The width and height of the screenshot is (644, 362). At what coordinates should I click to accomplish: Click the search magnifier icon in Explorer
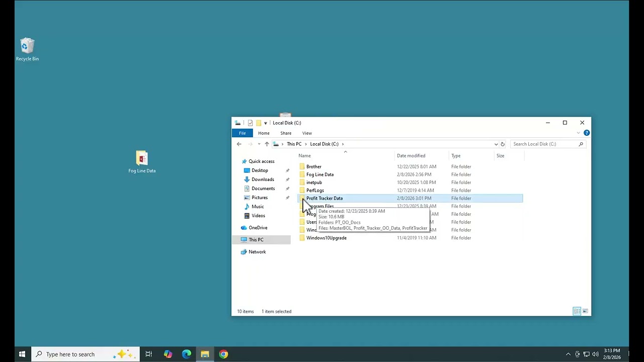click(581, 144)
